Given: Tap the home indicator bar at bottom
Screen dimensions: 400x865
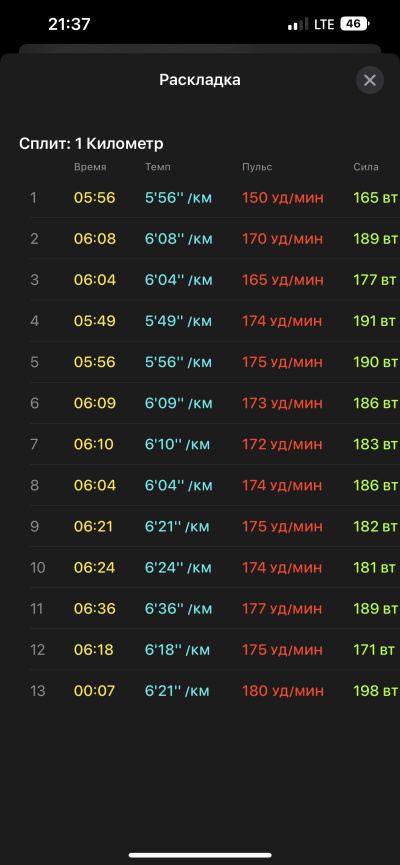Looking at the screenshot, I should click(200, 855).
